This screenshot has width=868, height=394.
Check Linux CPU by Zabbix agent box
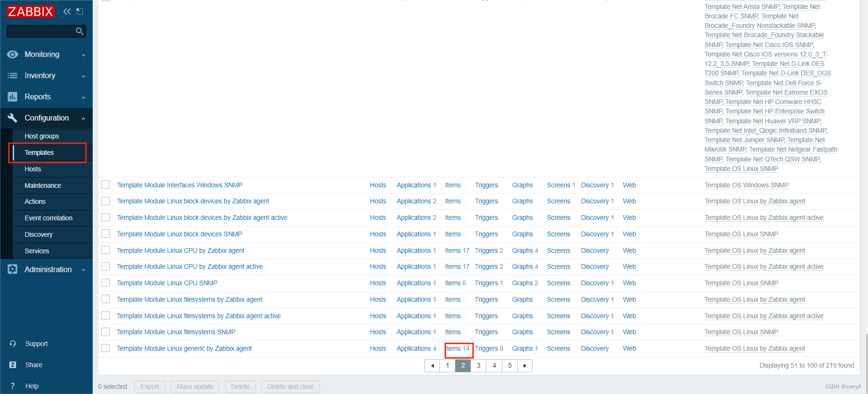[105, 250]
